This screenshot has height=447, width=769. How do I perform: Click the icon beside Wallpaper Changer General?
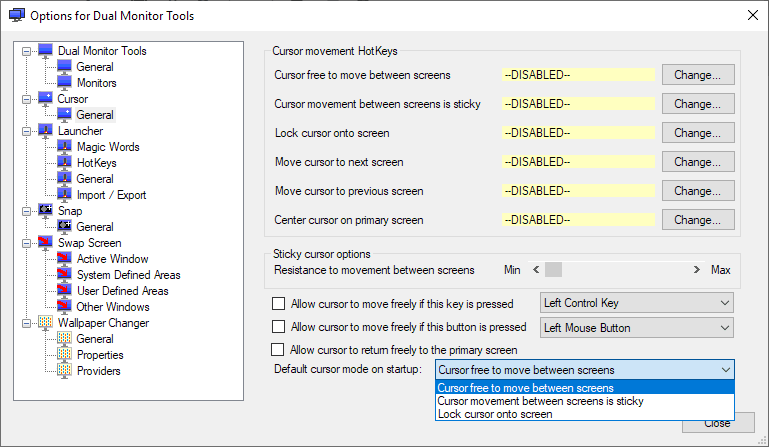64,339
